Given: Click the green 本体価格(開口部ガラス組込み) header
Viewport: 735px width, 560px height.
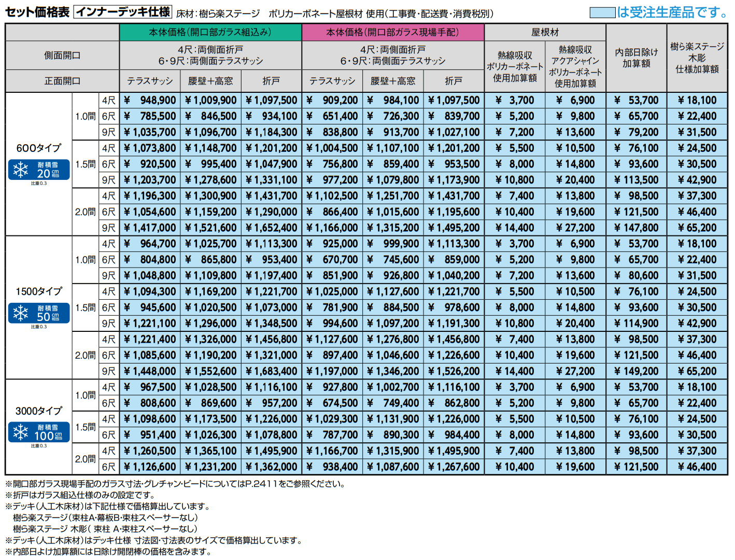Looking at the screenshot, I should coord(210,32).
